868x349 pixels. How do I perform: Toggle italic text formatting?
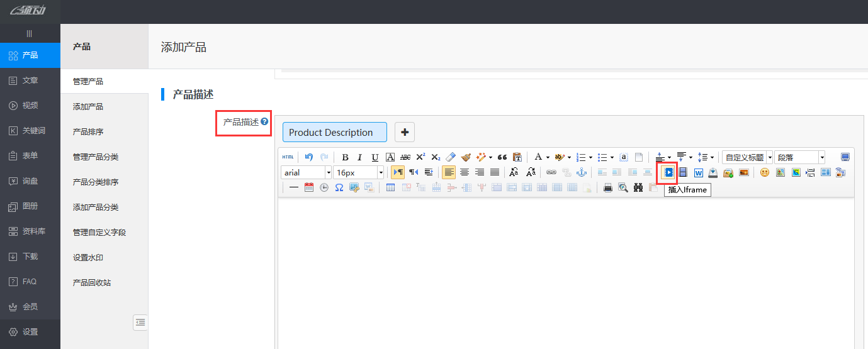[359, 157]
